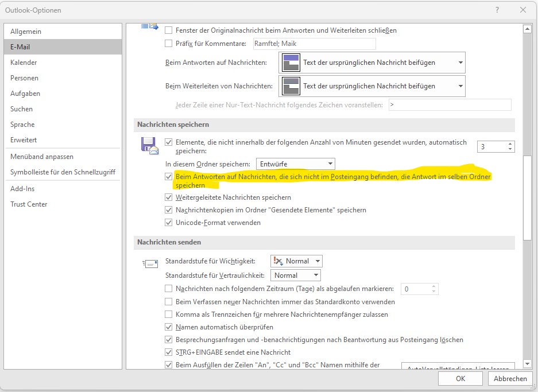Increase autosave minutes with up arrow
Image resolution: width=538 pixels, height=392 pixels.
pyautogui.click(x=510, y=144)
